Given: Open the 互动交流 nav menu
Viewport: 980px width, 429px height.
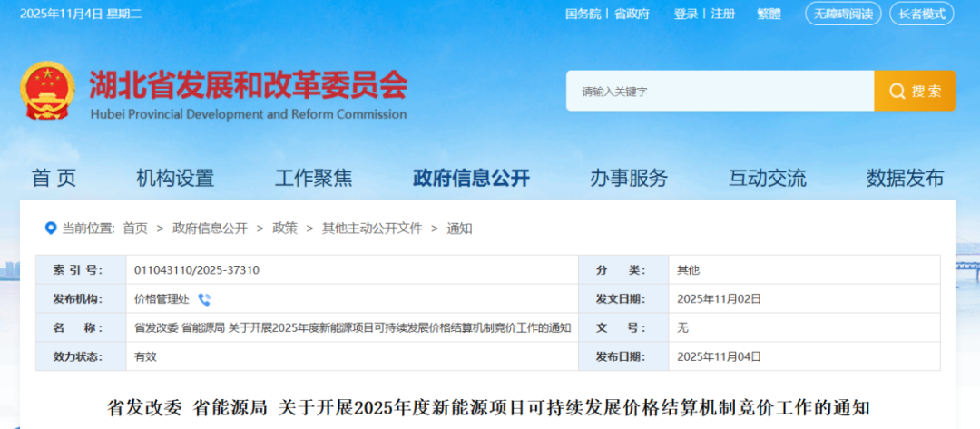Looking at the screenshot, I should pos(768,179).
